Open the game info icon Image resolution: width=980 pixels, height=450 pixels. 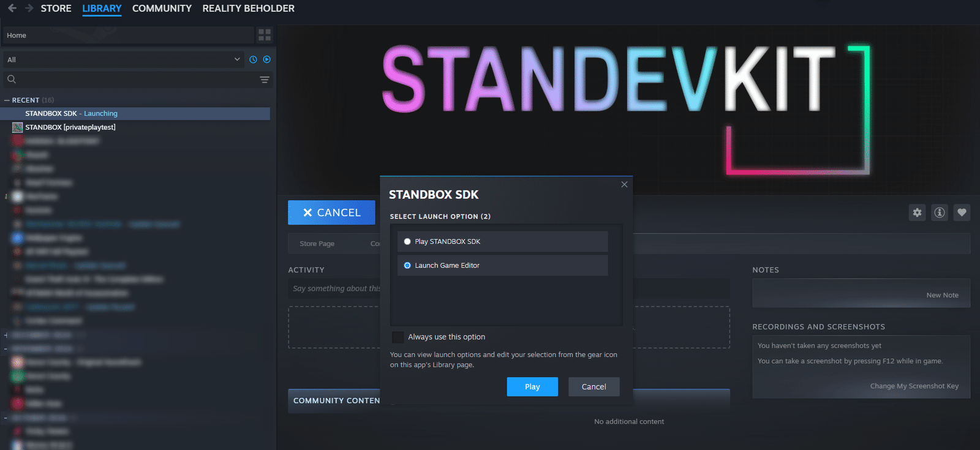click(940, 212)
